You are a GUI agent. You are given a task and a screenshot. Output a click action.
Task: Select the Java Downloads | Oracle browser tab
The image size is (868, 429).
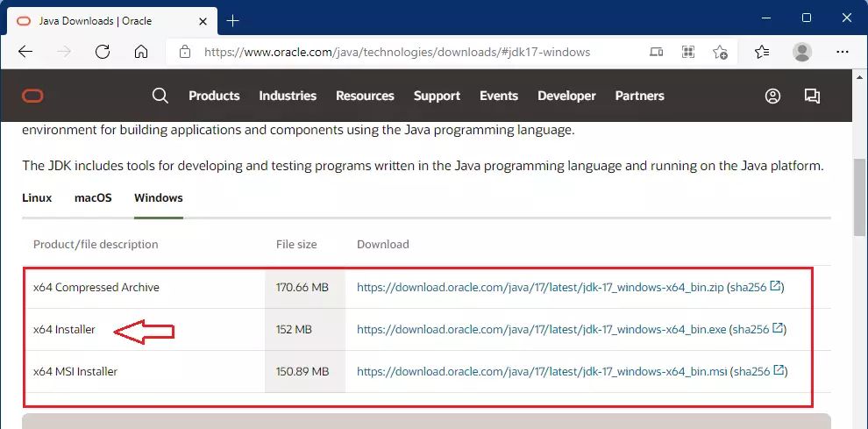point(110,21)
